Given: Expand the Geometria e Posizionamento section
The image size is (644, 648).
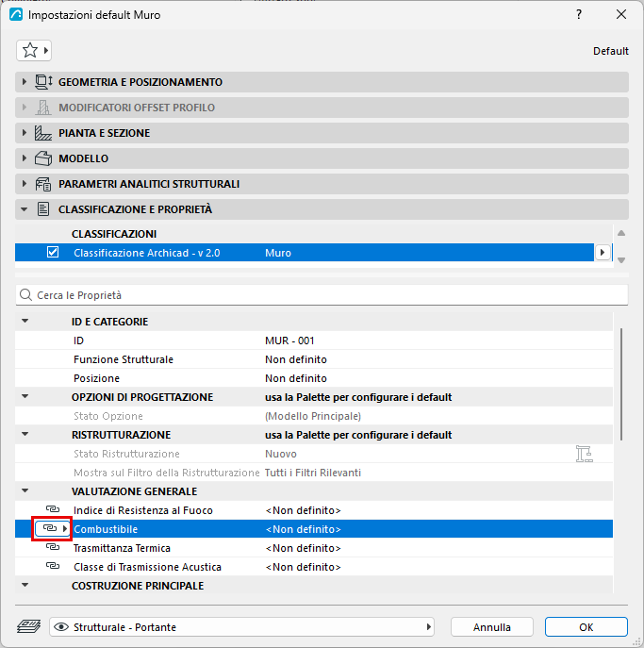Looking at the screenshot, I should (25, 82).
